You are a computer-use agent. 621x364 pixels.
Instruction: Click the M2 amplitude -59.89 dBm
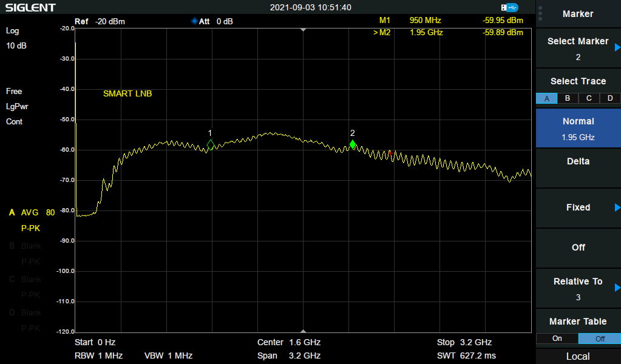(x=503, y=32)
